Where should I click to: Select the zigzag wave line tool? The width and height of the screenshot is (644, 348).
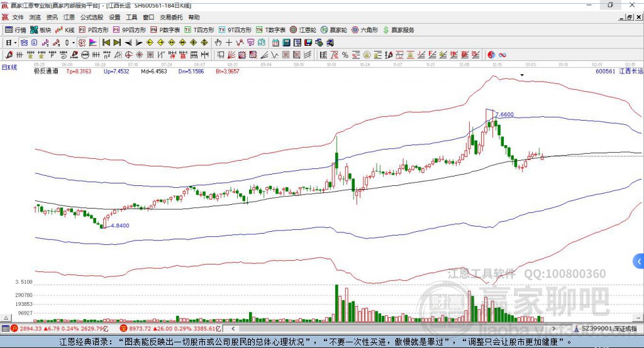(x=275, y=55)
